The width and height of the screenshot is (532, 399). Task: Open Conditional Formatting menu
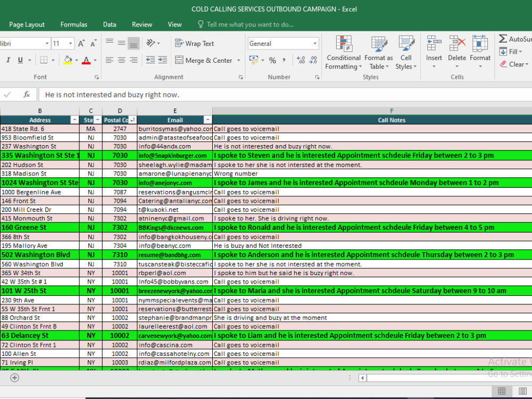point(343,53)
